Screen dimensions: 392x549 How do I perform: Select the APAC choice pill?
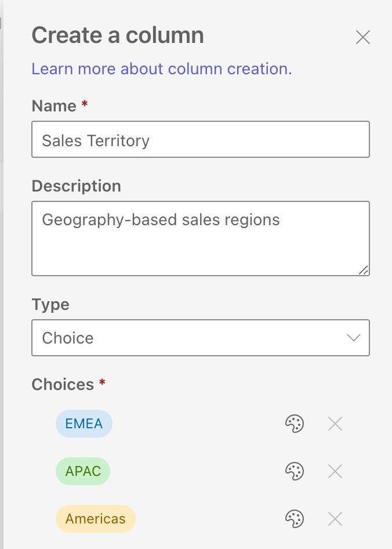click(x=83, y=471)
